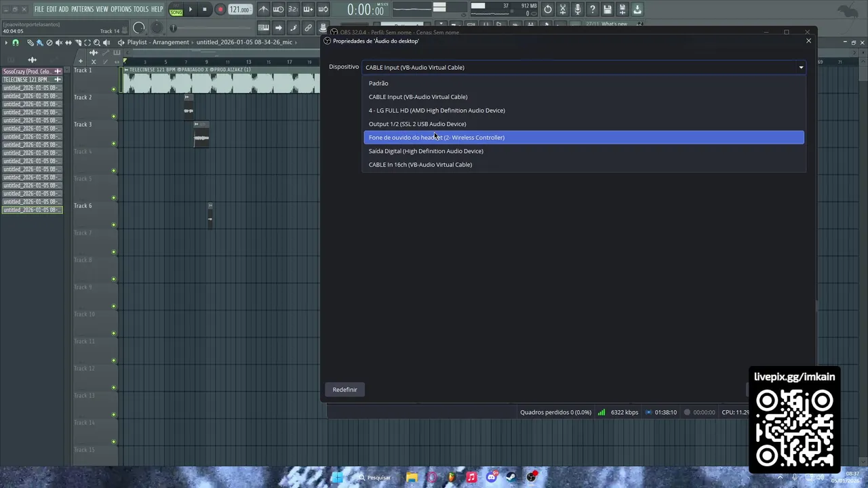Click the undo history round-arrow icon
The width and height of the screenshot is (868, 488).
pos(548,9)
